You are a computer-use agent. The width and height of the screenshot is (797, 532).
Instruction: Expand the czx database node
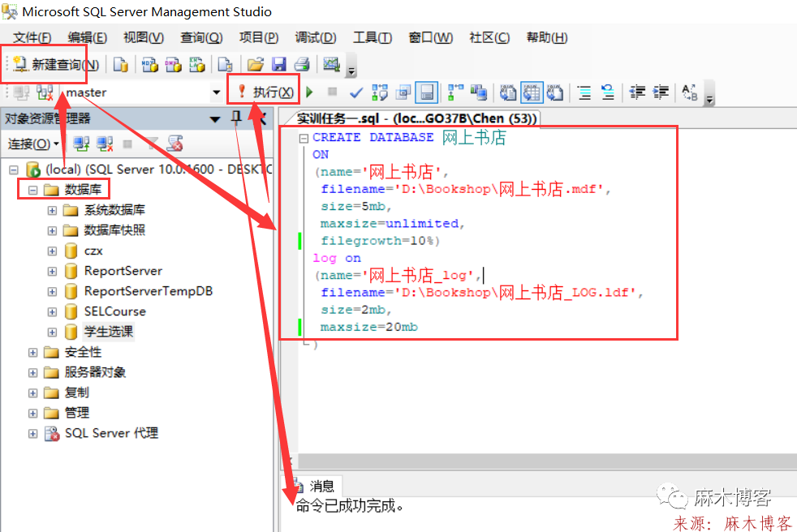click(x=52, y=251)
